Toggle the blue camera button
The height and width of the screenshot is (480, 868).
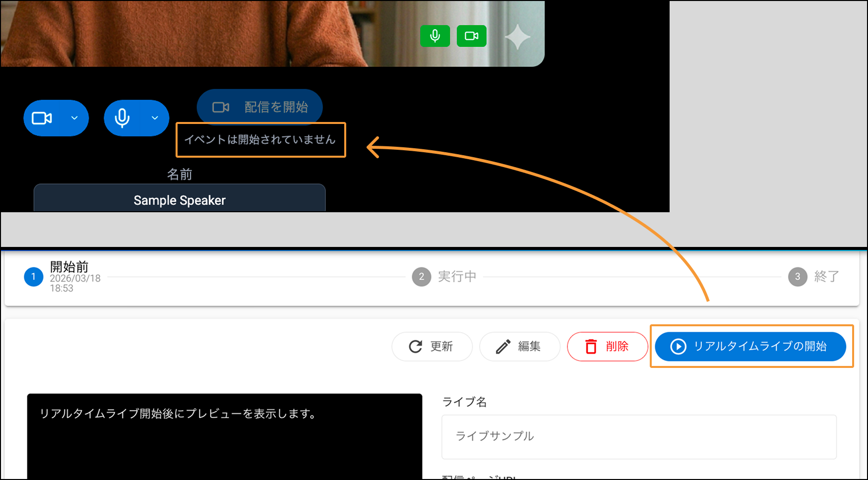pos(42,119)
